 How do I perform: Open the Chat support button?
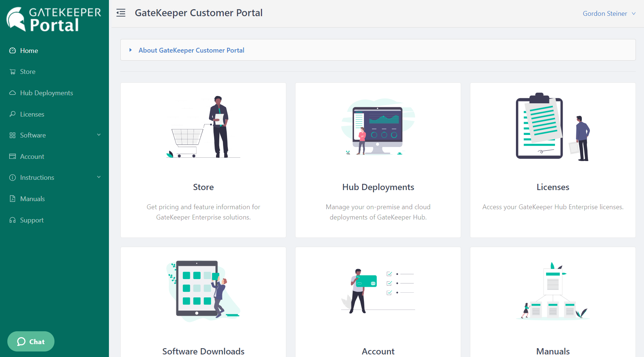click(31, 342)
